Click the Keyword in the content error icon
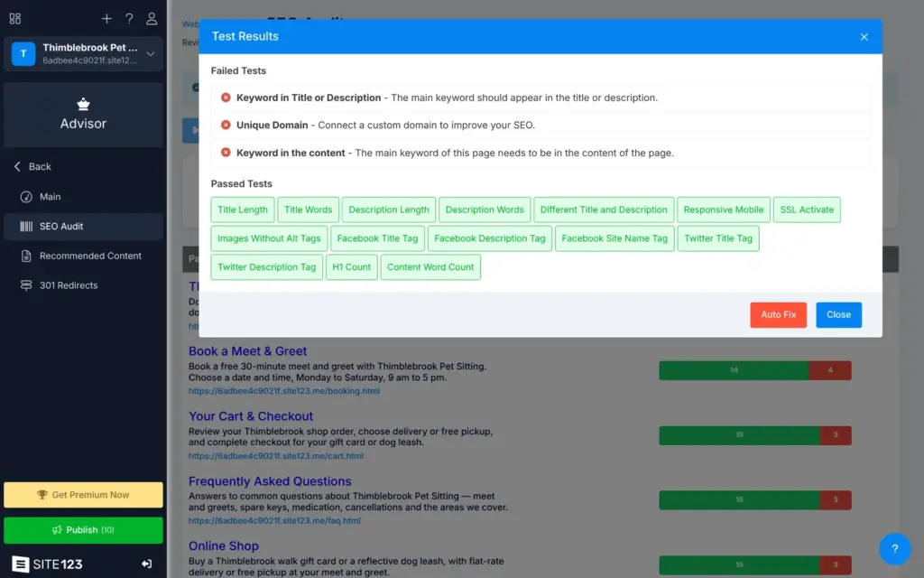This screenshot has width=924, height=578. [x=226, y=152]
